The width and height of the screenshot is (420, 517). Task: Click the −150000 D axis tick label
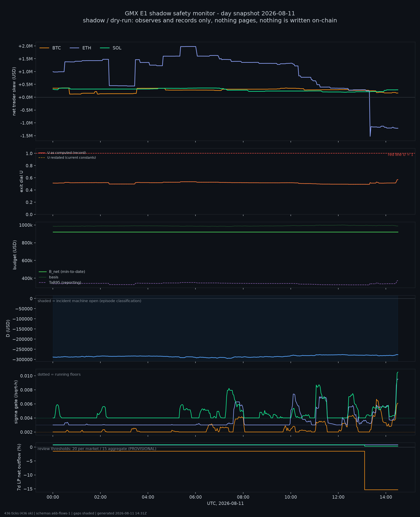click(x=23, y=329)
